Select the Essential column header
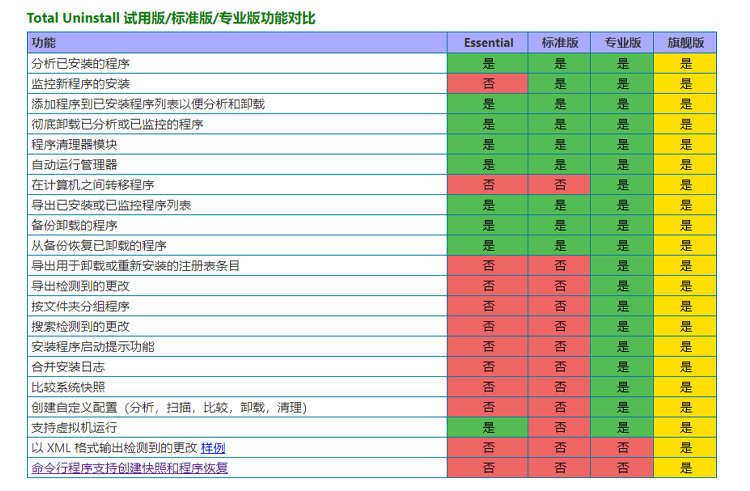The width and height of the screenshot is (750, 491). [488, 43]
